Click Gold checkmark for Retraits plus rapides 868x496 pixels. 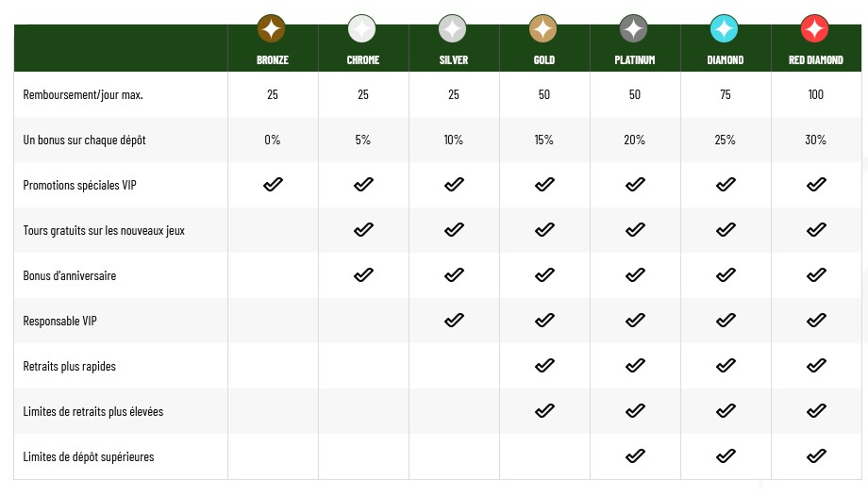point(544,366)
